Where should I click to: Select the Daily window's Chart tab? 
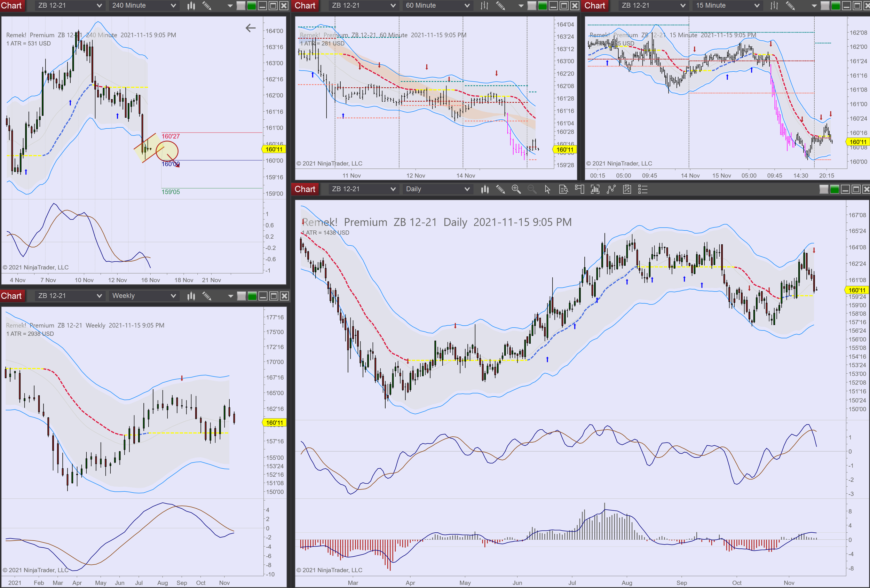[x=305, y=189]
